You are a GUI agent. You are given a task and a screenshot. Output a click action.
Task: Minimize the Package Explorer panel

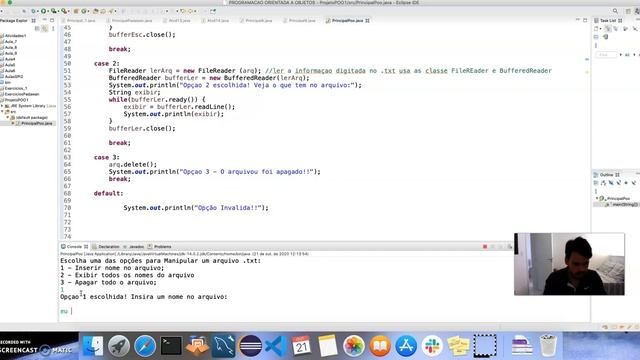tap(44, 20)
